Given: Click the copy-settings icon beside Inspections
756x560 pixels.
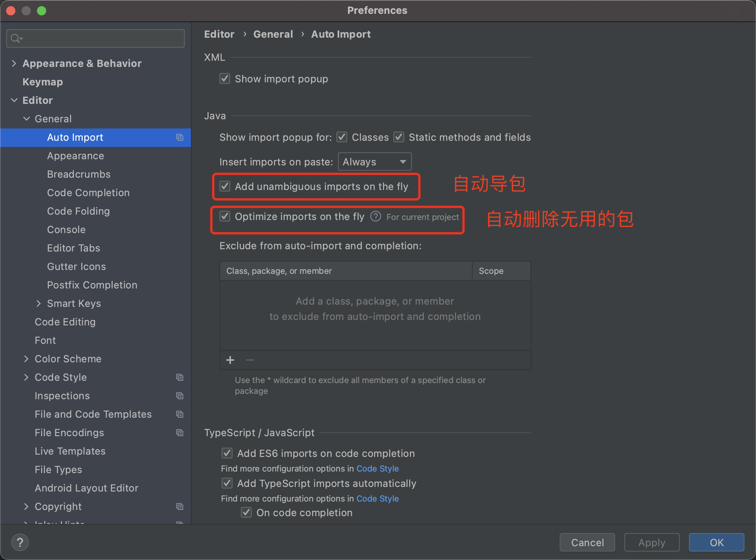Looking at the screenshot, I should point(179,396).
